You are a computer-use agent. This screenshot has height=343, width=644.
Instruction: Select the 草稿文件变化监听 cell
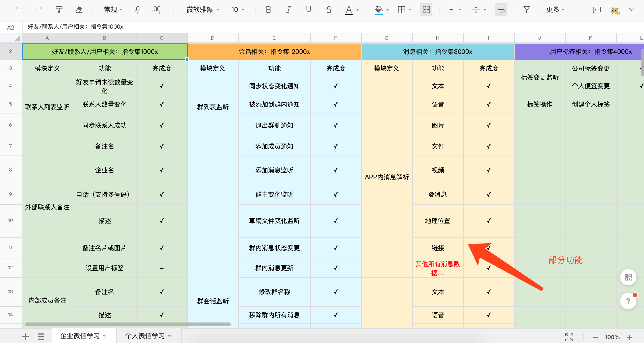274,221
